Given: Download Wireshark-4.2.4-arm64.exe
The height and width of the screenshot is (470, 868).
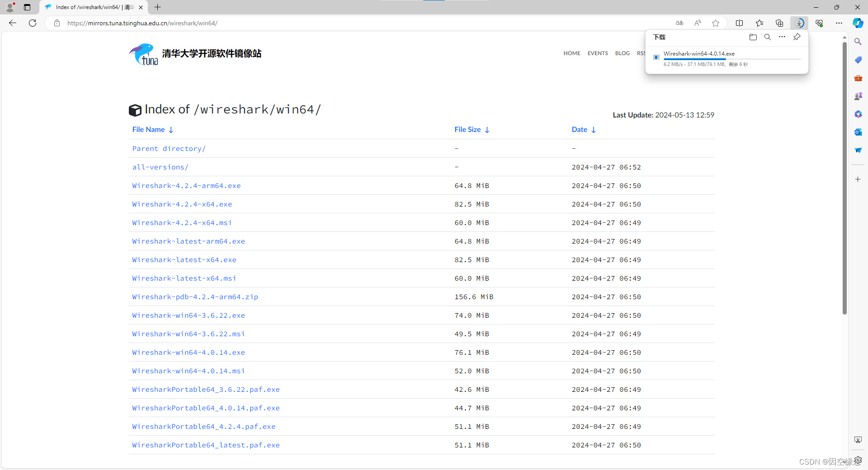Looking at the screenshot, I should click(186, 186).
